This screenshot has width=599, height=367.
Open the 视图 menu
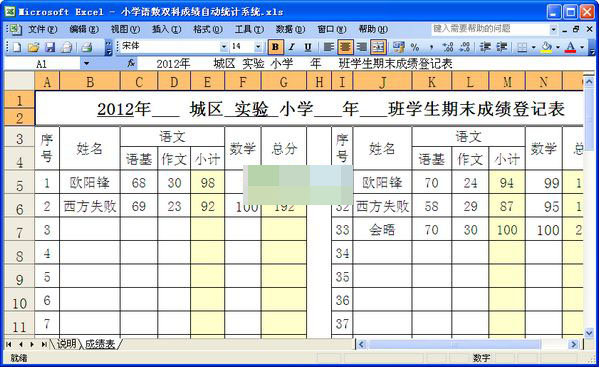[x=125, y=29]
